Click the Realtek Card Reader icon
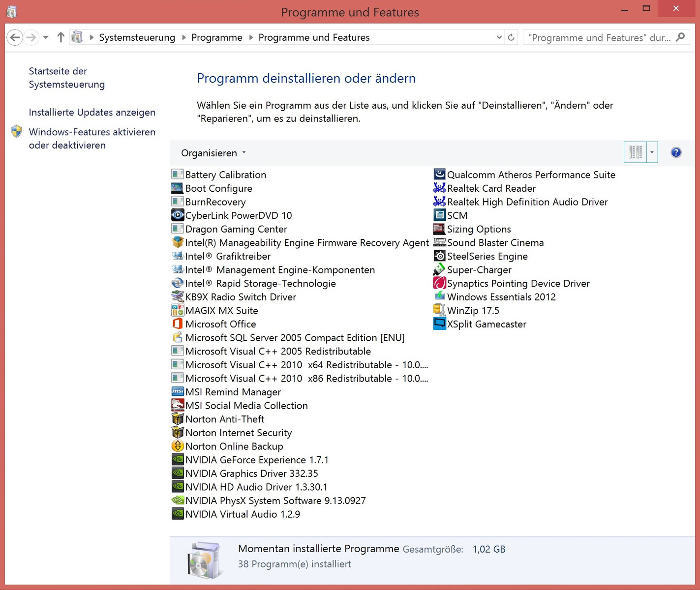The height and width of the screenshot is (590, 700). click(x=439, y=188)
